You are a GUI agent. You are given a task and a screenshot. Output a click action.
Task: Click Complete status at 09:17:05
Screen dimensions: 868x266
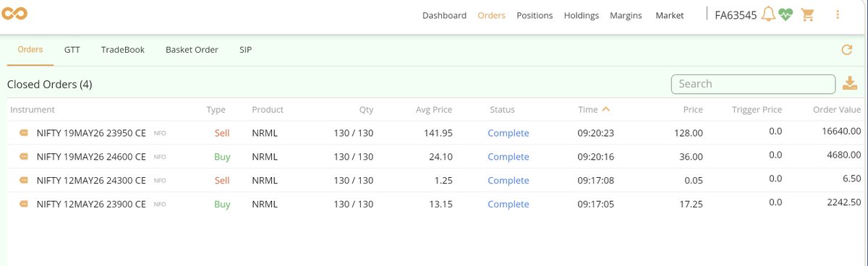click(x=509, y=205)
